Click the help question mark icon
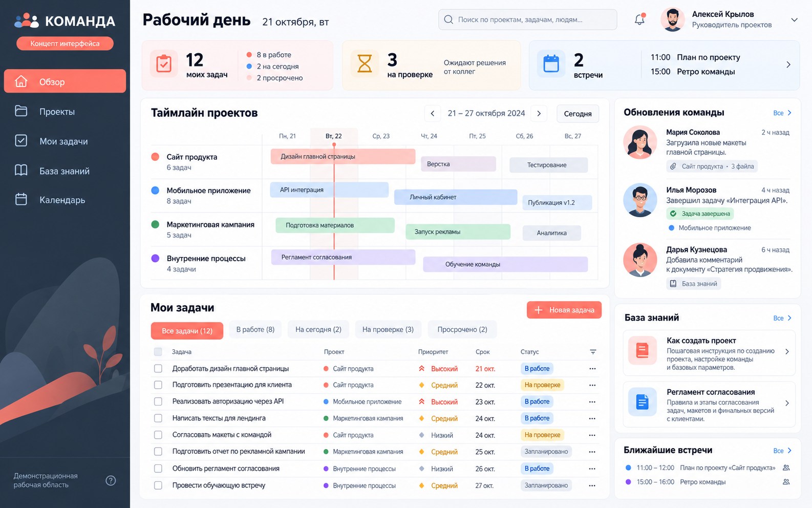Image resolution: width=812 pixels, height=508 pixels. [x=111, y=480]
